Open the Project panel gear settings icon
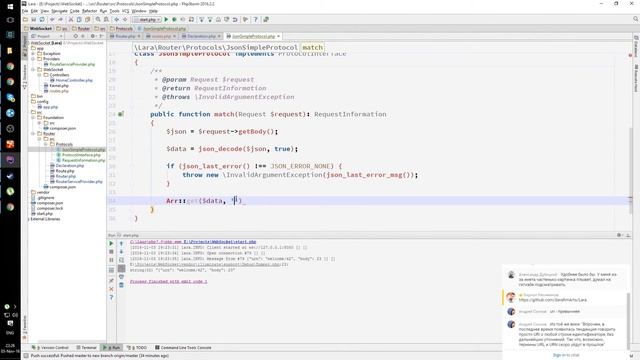 click(x=93, y=36)
